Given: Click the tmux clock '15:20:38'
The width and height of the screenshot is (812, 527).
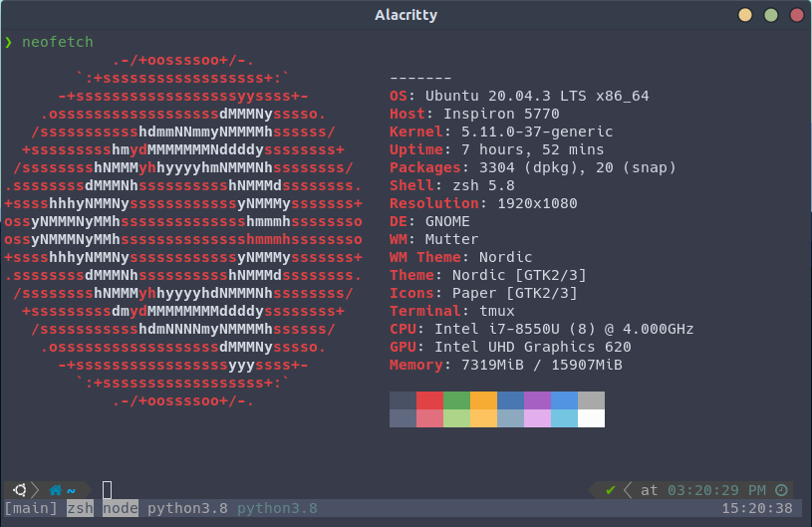Looking at the screenshot, I should pyautogui.click(x=757, y=508).
